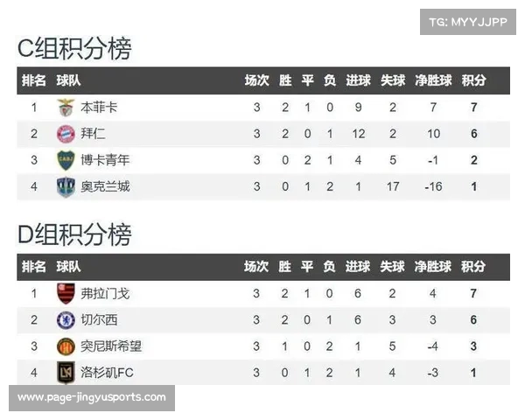Click the TG: MYYJJPP watermark banner

click(x=468, y=22)
